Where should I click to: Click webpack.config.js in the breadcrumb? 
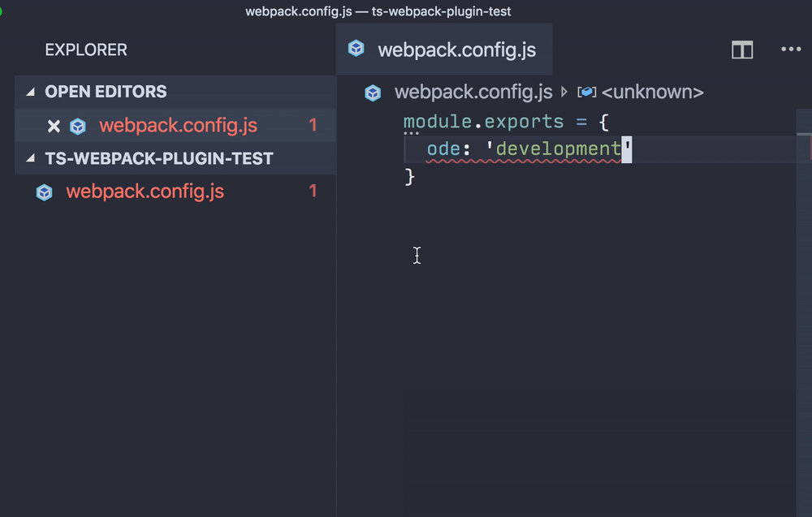pyautogui.click(x=473, y=92)
